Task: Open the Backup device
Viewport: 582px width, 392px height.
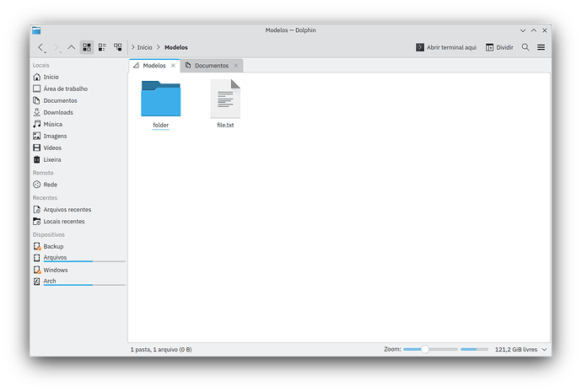Action: coord(78,246)
